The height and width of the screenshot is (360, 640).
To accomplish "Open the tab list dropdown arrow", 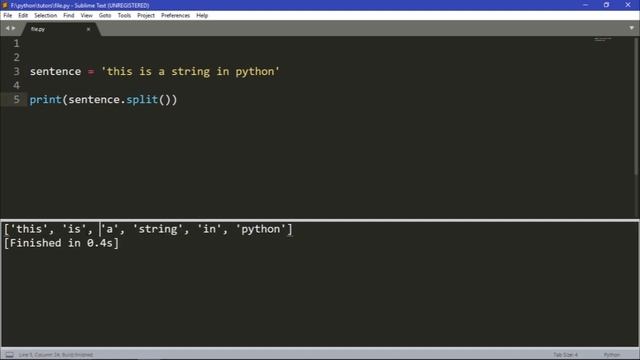I will (x=631, y=28).
